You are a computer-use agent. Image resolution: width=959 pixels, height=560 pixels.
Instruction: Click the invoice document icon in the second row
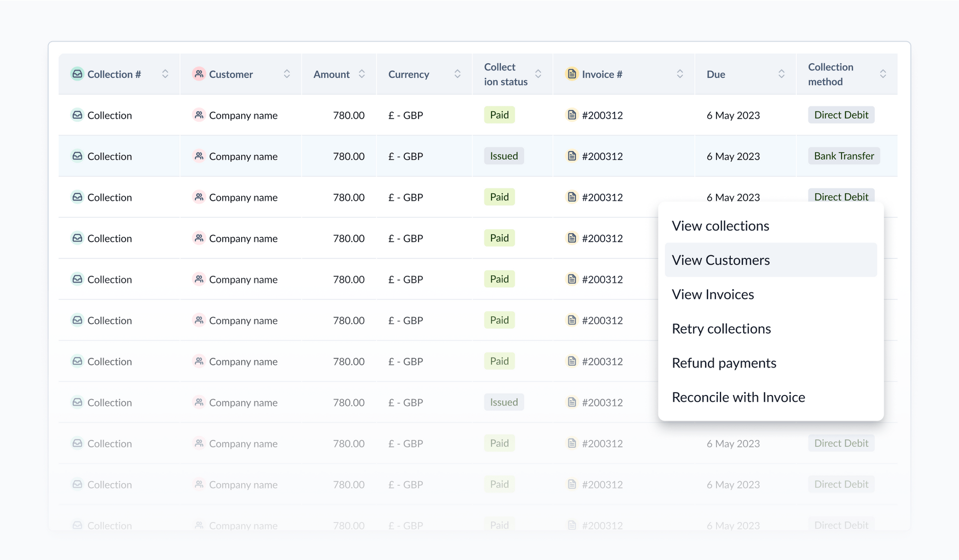pos(571,156)
